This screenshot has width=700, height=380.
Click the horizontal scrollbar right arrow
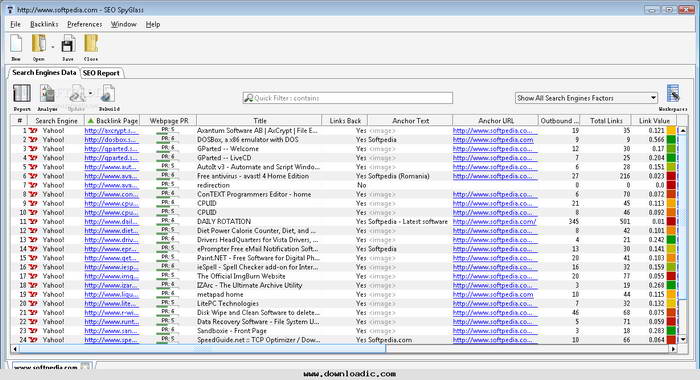(x=673, y=349)
